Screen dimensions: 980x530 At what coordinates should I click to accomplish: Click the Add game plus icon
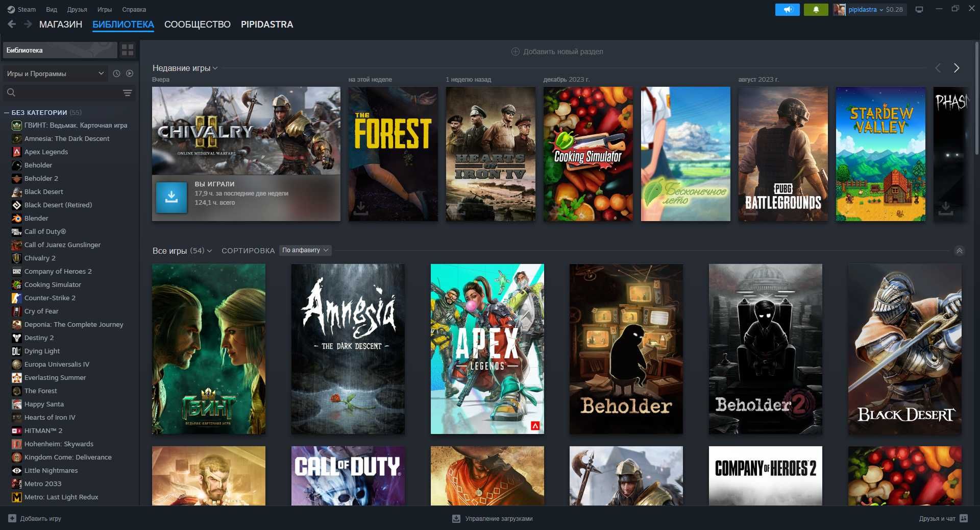click(12, 518)
